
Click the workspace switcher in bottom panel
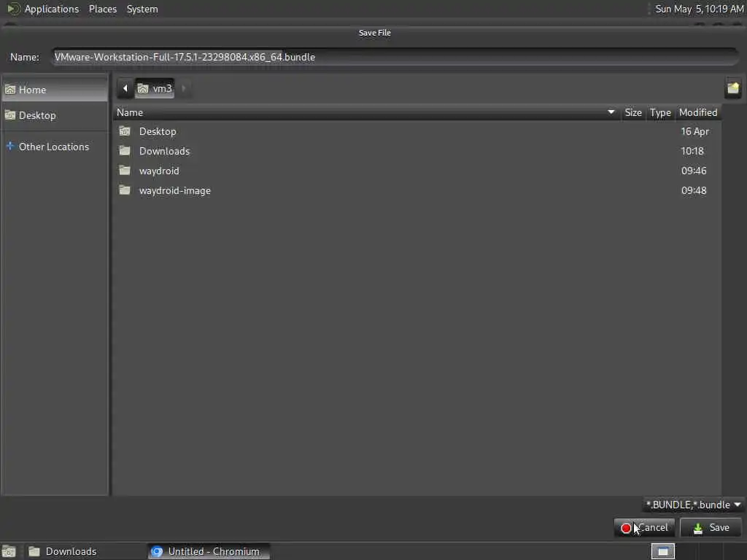pyautogui.click(x=662, y=551)
